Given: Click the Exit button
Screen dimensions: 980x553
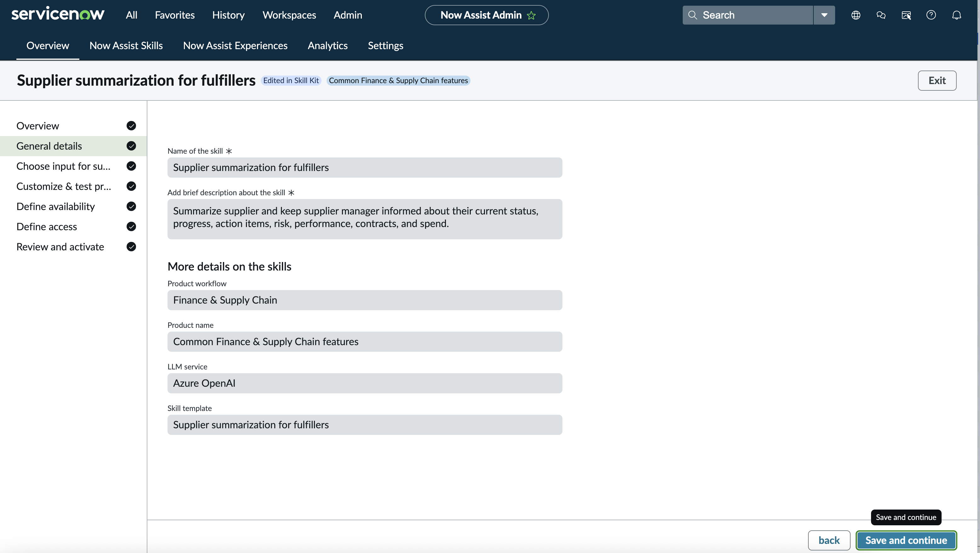Looking at the screenshot, I should click(937, 81).
